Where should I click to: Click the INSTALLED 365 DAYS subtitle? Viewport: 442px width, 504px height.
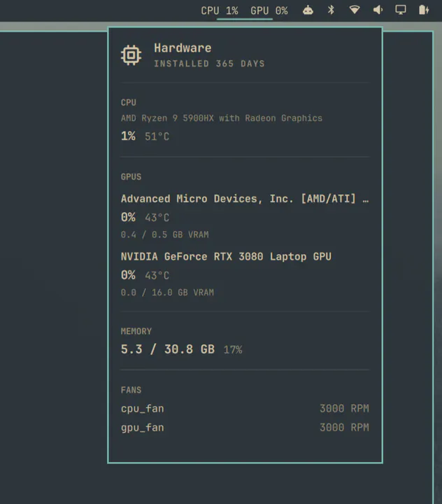[x=209, y=64]
